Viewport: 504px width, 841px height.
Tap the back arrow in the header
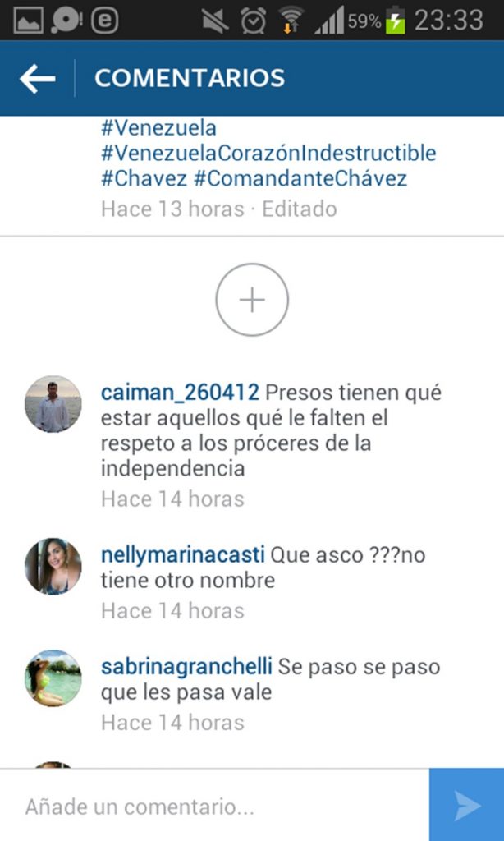(x=37, y=78)
